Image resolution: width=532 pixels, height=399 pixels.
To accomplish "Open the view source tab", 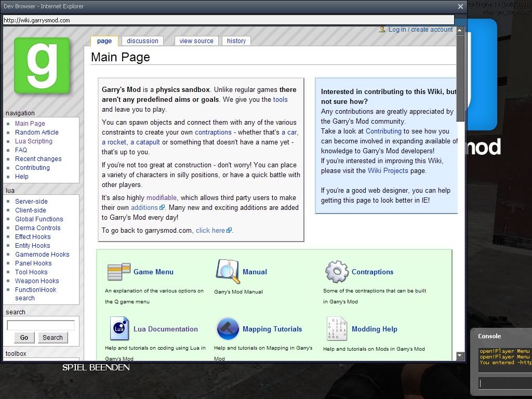I will pyautogui.click(x=196, y=41).
